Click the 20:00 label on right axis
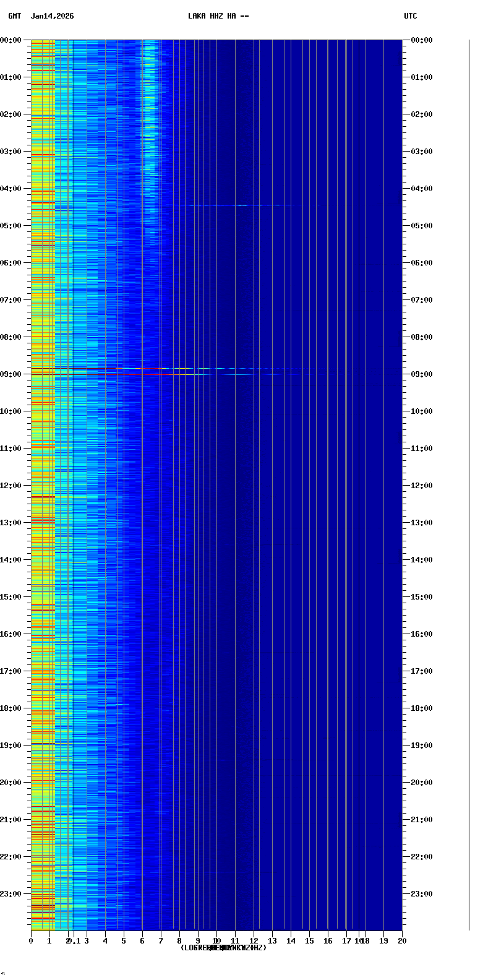The image size is (496, 980). click(422, 783)
